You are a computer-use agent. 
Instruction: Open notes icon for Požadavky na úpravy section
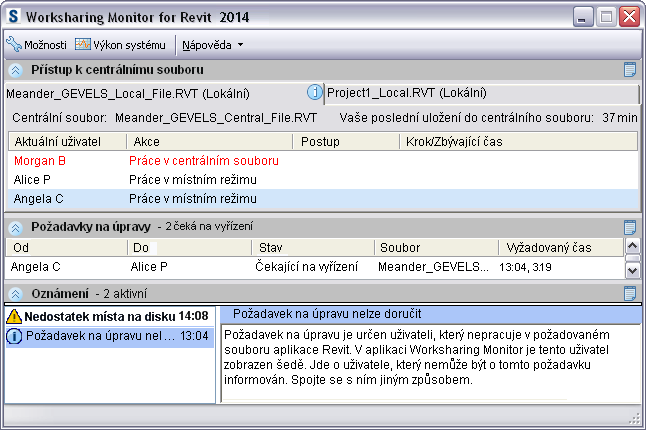[630, 227]
